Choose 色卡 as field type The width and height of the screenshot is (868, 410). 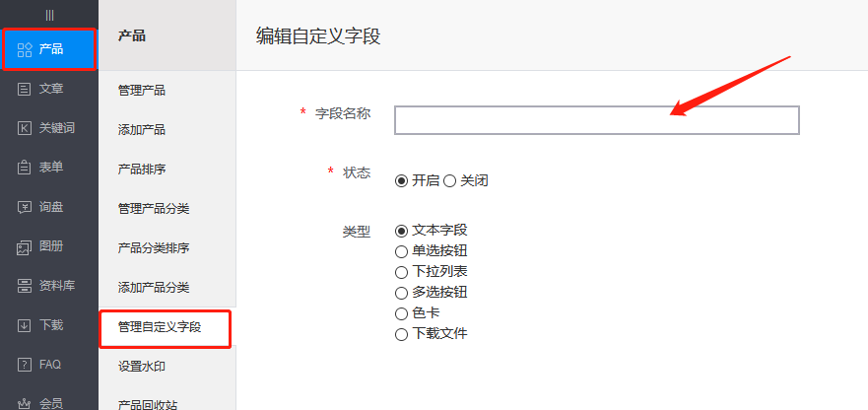click(x=401, y=313)
